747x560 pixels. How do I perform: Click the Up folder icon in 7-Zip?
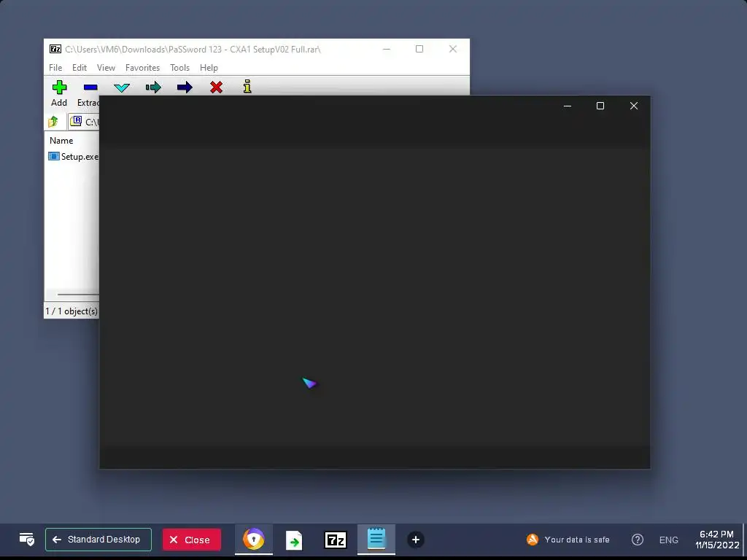[x=53, y=122]
